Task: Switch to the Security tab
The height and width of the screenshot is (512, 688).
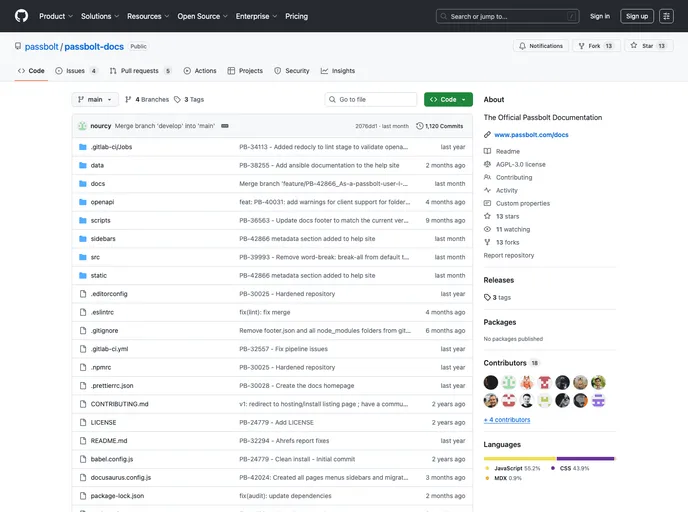Action: coord(292,71)
